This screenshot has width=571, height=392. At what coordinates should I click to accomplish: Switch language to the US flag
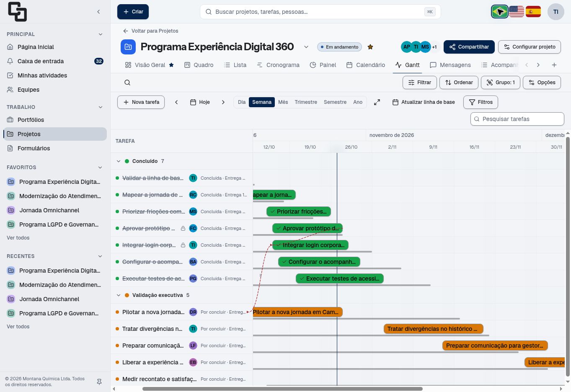click(517, 12)
